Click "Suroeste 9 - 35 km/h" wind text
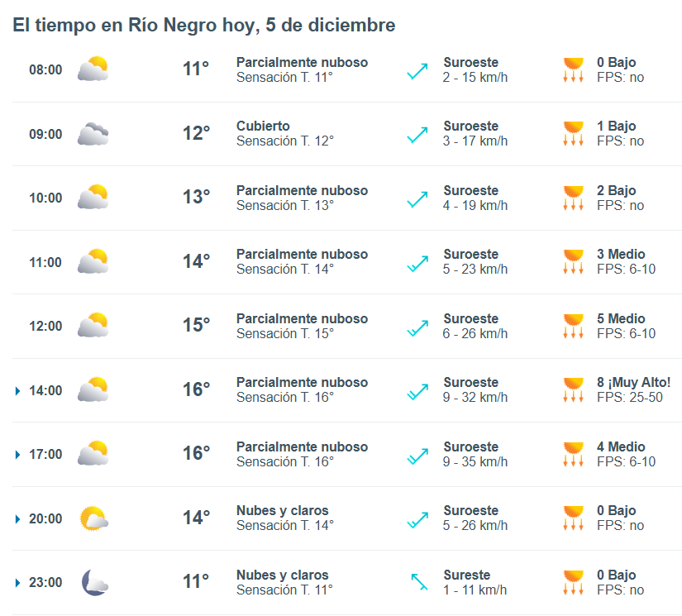Image resolution: width=682 pixels, height=616 pixels. point(475,454)
